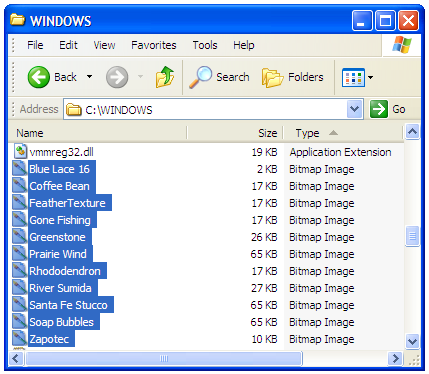Open the Help menu
The image size is (429, 374).
click(244, 45)
